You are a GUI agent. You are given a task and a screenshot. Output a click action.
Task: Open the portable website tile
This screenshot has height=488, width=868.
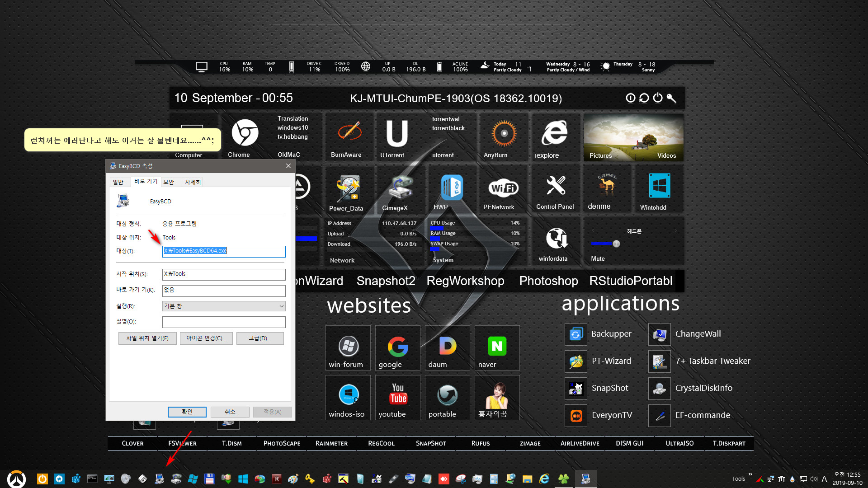click(x=448, y=397)
